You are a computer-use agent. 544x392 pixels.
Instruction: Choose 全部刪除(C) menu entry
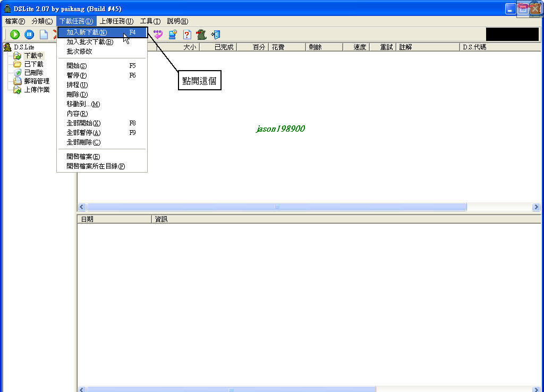[x=103, y=142]
